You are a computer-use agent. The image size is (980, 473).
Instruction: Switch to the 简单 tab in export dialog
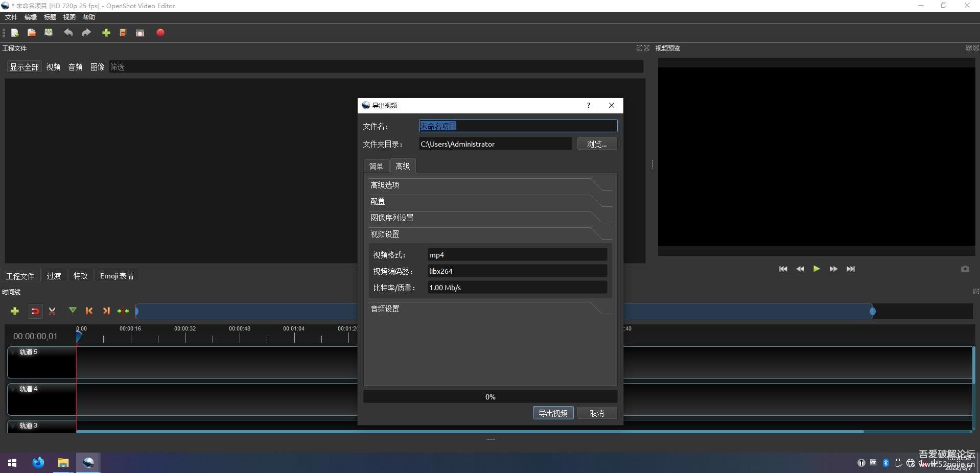[x=376, y=167]
